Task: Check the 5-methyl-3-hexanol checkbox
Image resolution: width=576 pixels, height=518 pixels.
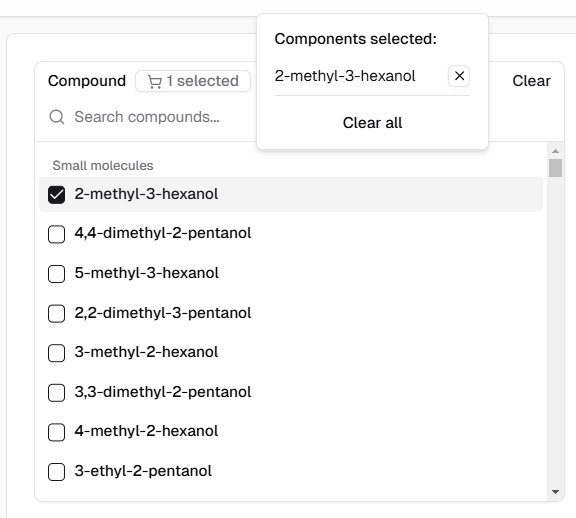Action: tap(57, 274)
